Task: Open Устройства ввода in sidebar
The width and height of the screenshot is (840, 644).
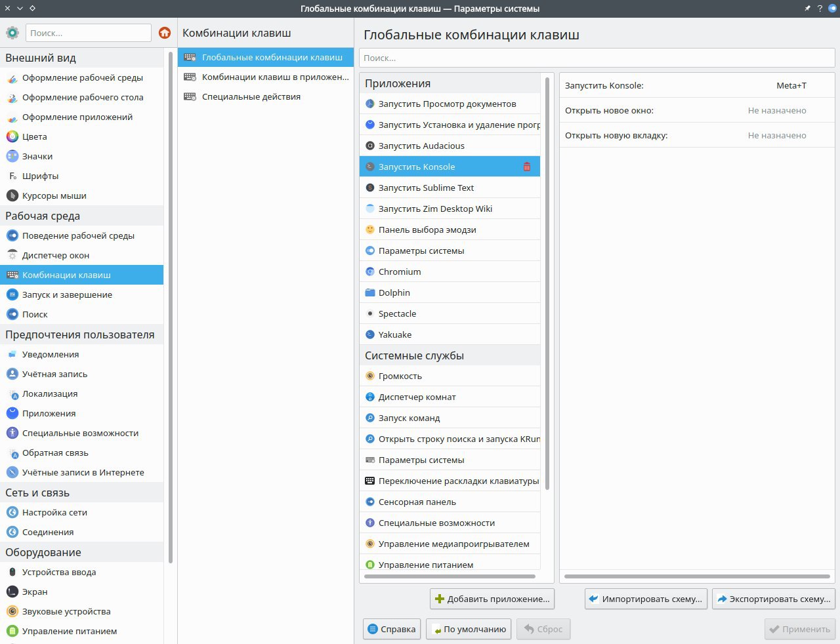Action: tap(82, 572)
